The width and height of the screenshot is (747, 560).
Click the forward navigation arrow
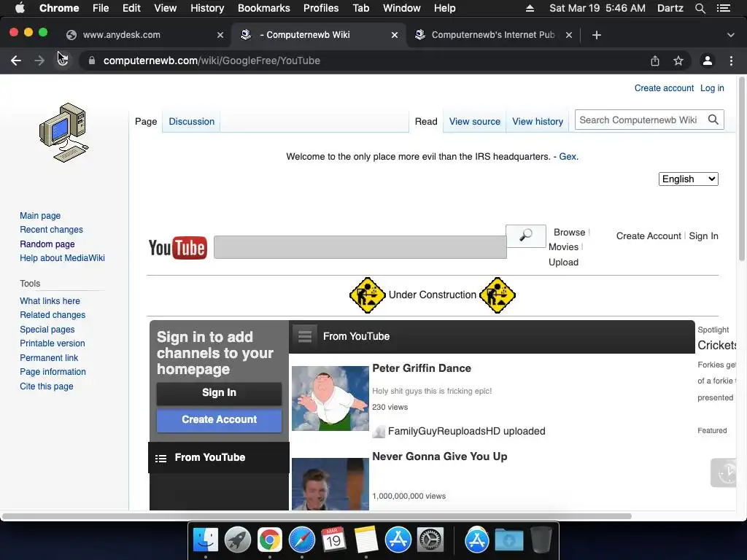click(x=39, y=61)
